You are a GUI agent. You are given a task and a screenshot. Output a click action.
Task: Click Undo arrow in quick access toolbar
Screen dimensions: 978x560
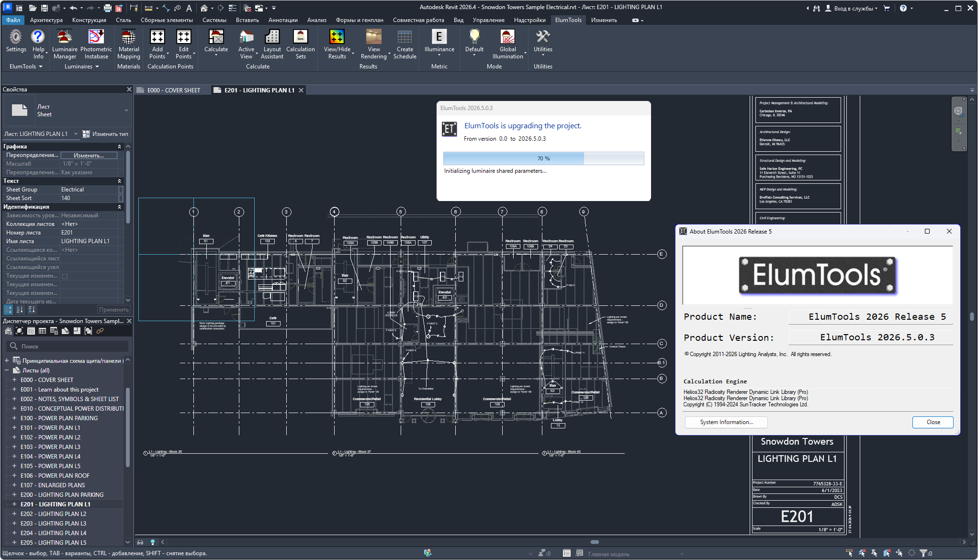tap(73, 8)
